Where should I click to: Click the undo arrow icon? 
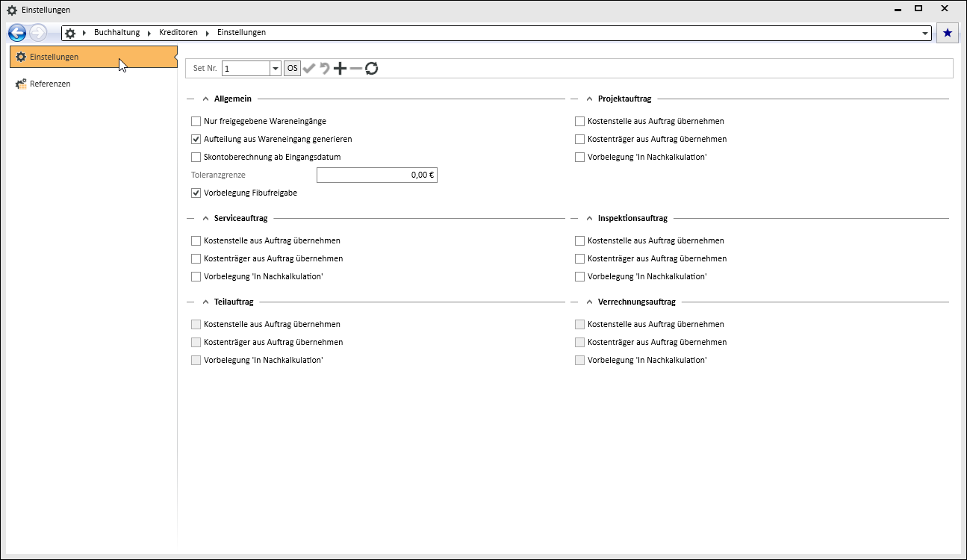pyautogui.click(x=325, y=69)
